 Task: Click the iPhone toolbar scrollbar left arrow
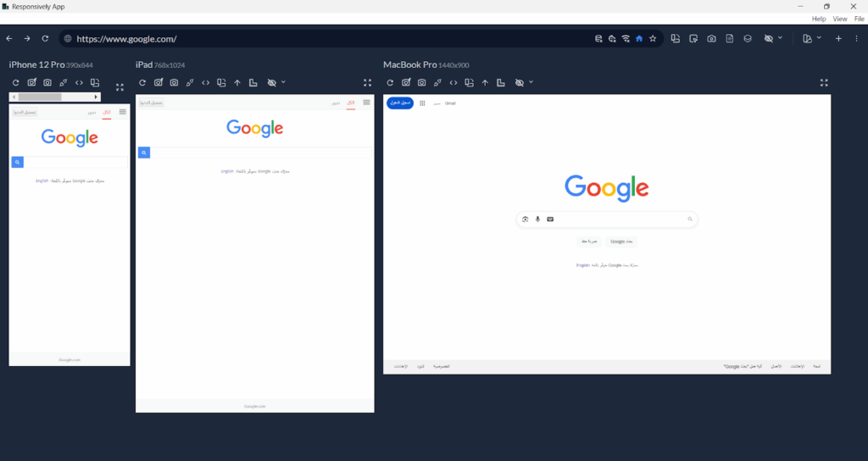pyautogui.click(x=14, y=97)
